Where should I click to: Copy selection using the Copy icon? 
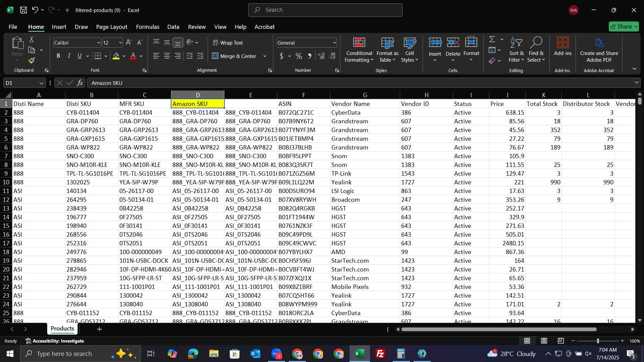32,50
